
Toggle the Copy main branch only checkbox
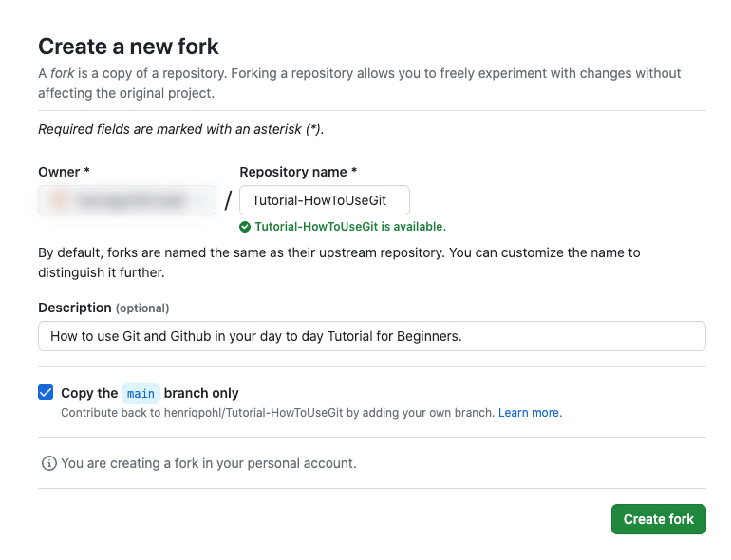click(46, 393)
